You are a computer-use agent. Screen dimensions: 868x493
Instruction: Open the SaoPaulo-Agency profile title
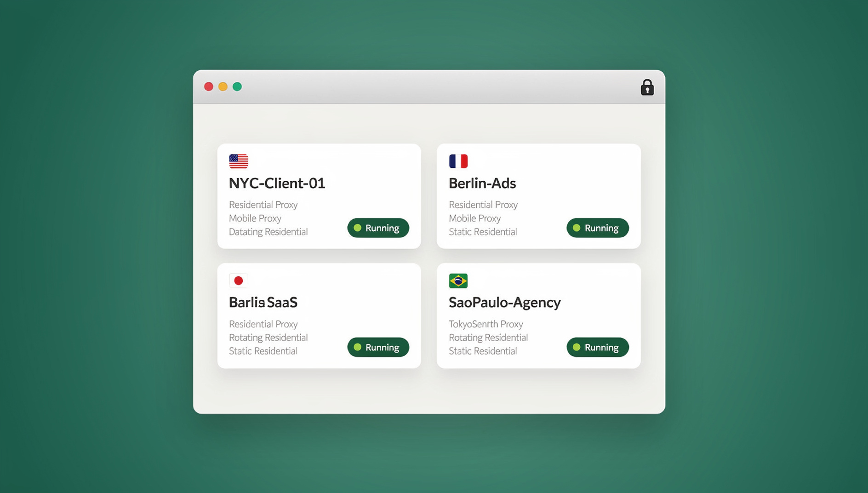504,303
